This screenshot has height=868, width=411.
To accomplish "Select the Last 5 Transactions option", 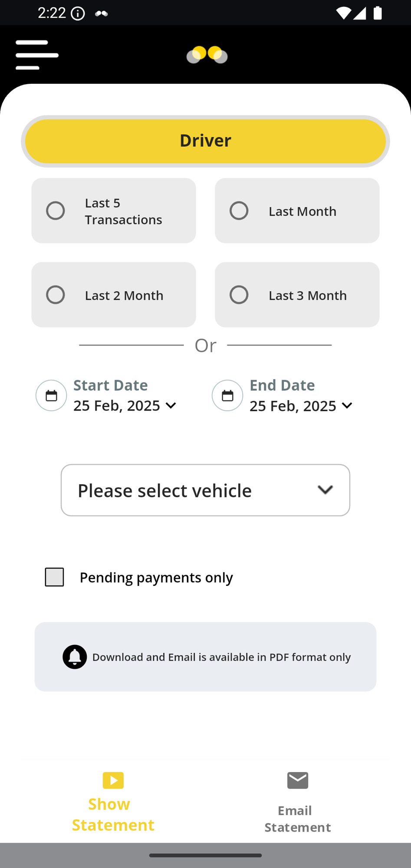I will tap(56, 211).
